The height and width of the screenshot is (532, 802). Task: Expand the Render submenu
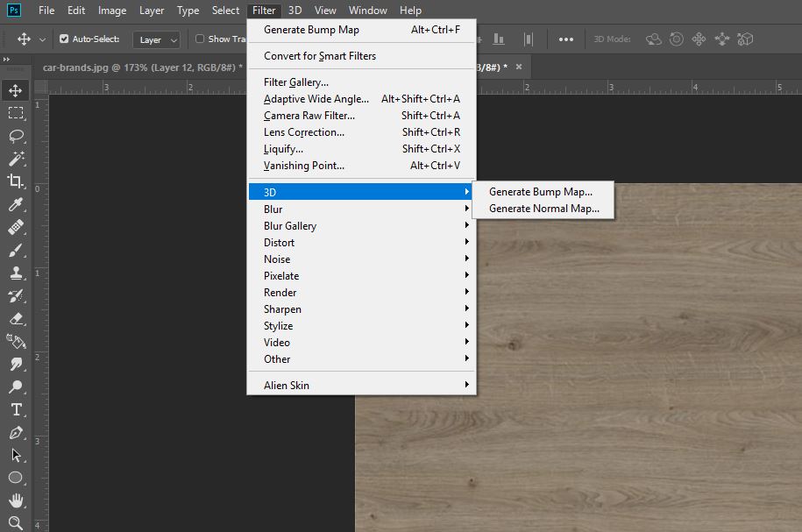362,292
